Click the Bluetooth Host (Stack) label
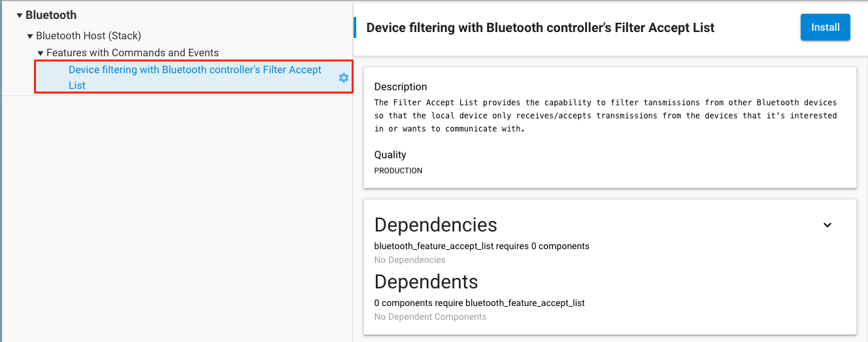The width and height of the screenshot is (868, 342). pos(89,36)
